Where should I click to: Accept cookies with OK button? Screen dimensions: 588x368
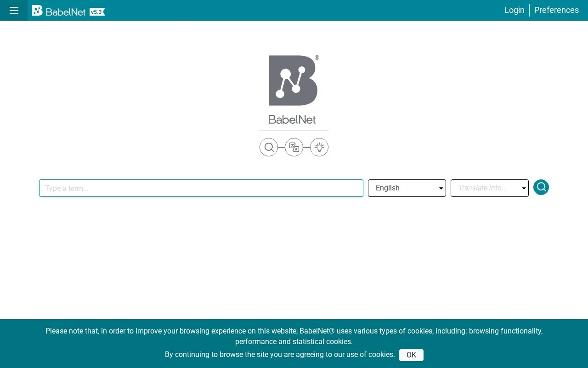tap(411, 355)
